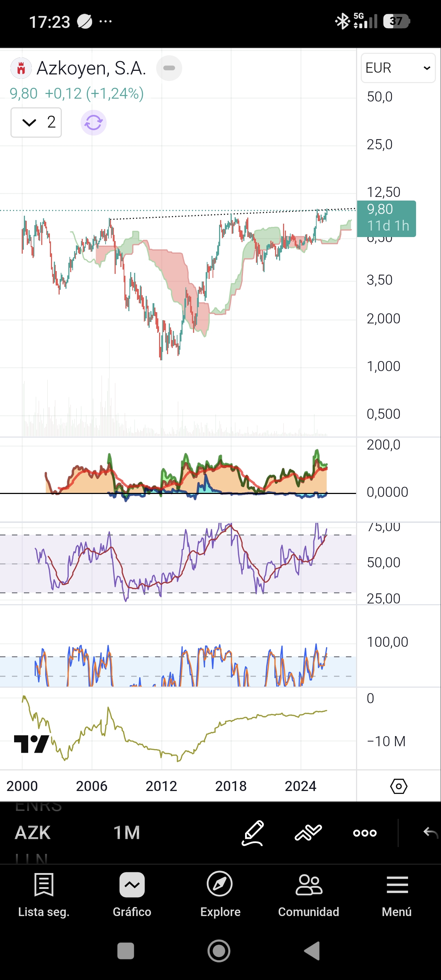
Task: Tap the TradingView logo watermark
Action: point(31,744)
